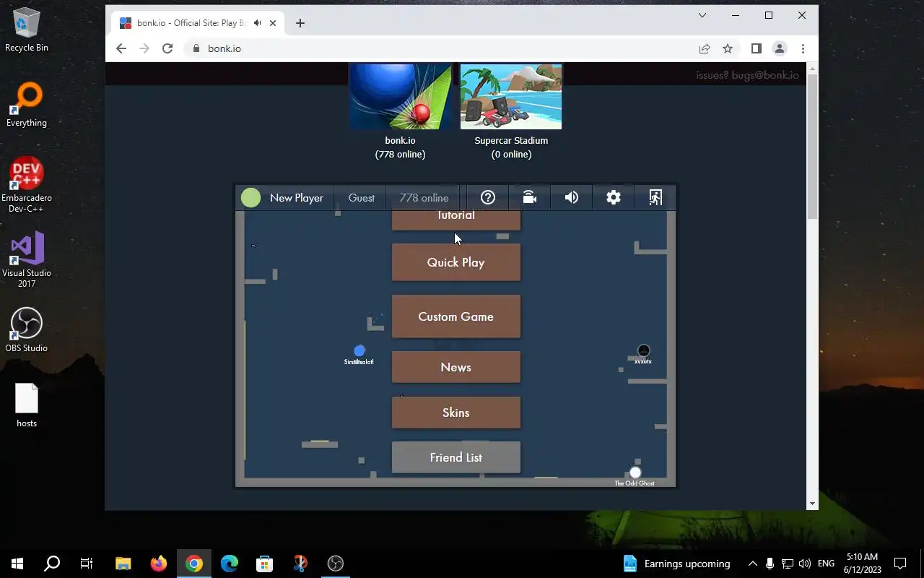
Task: Click the browser forward arrow
Action: (x=144, y=48)
